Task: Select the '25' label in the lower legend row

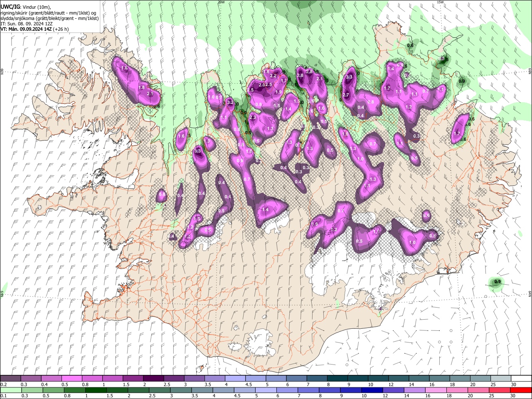Action: click(492, 396)
